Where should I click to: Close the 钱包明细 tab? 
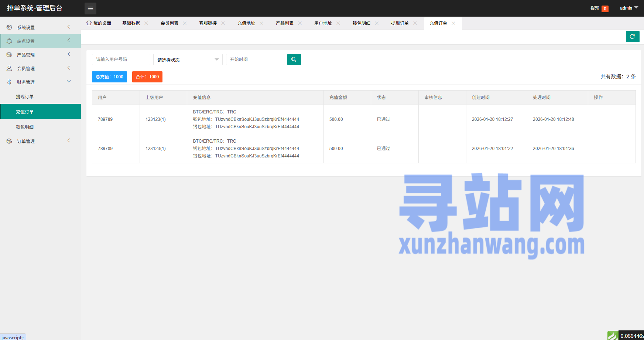point(377,23)
